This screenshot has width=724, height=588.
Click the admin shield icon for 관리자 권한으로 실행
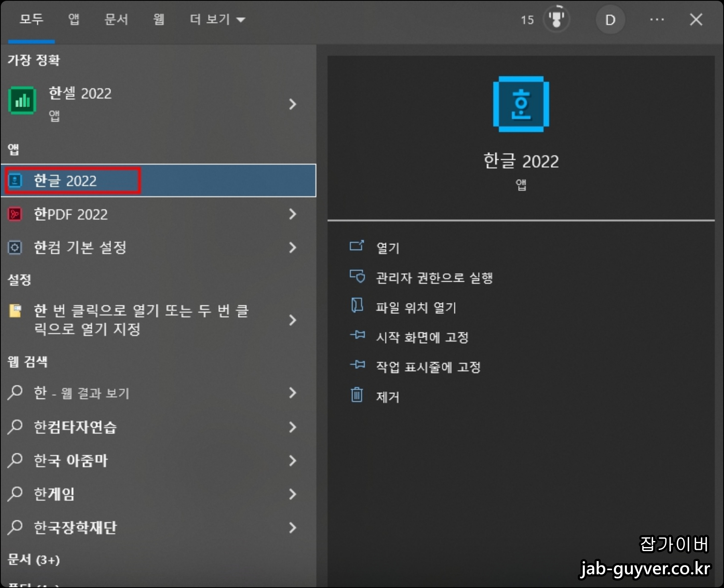click(357, 276)
